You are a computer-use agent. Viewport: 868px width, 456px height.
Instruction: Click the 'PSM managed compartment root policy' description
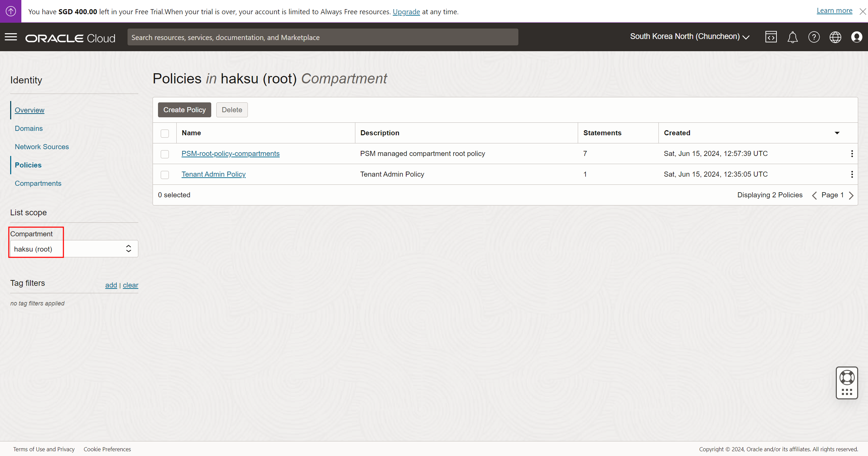tap(422, 154)
